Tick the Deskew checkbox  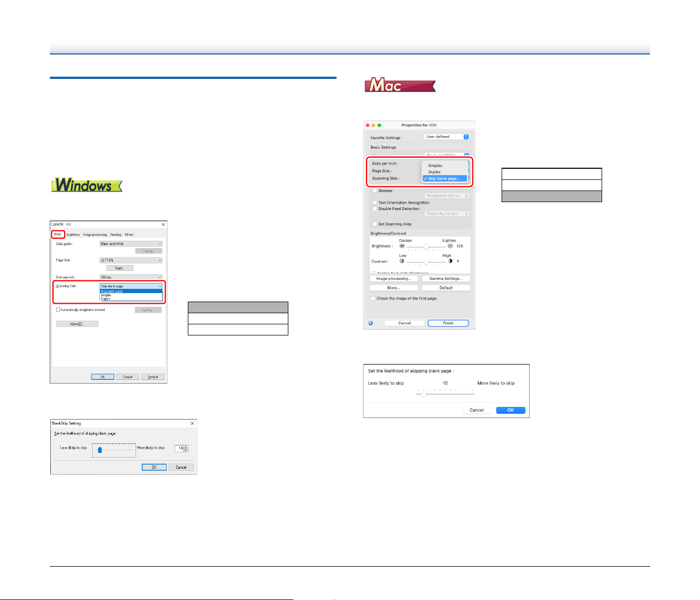(x=375, y=190)
